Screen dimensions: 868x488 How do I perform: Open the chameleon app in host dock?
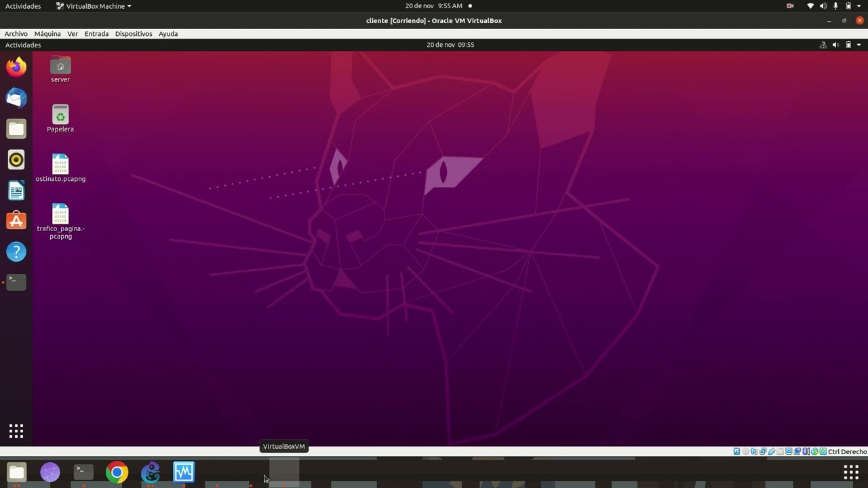151,472
